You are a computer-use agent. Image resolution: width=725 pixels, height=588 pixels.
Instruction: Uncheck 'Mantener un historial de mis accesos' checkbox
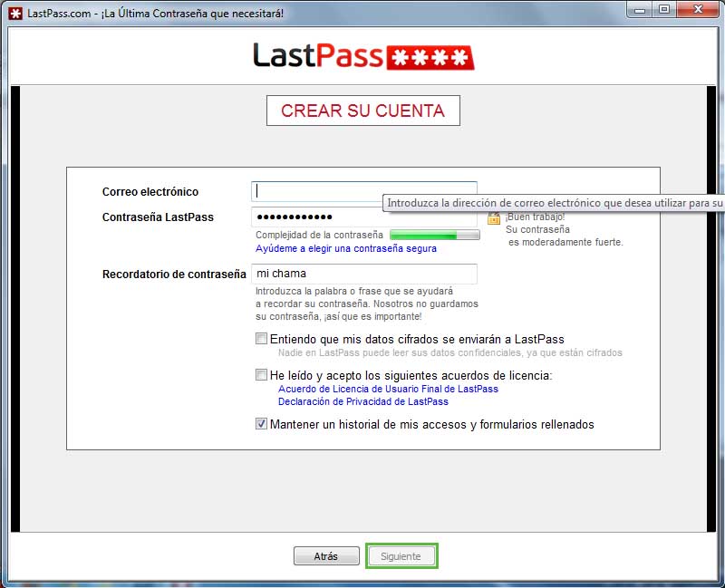pos(261,423)
